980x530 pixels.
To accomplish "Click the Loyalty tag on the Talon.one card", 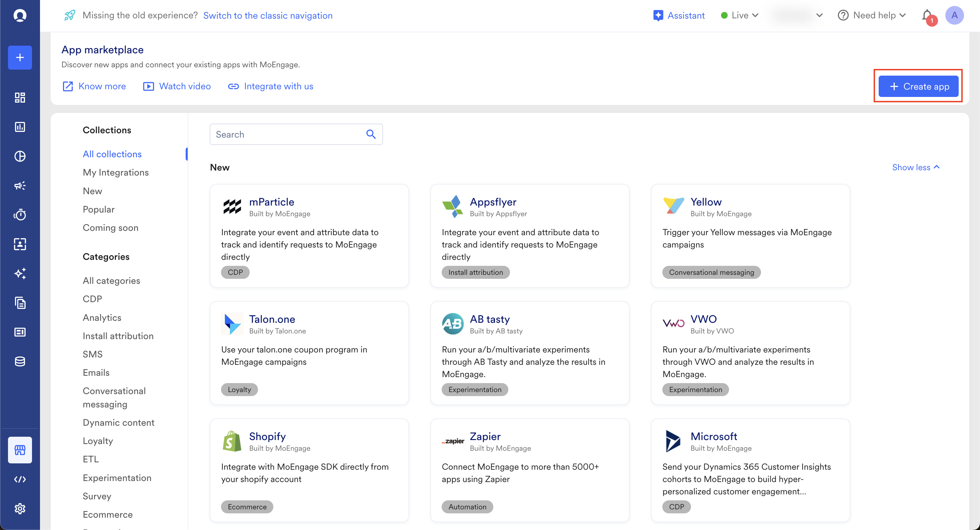I will pyautogui.click(x=239, y=390).
